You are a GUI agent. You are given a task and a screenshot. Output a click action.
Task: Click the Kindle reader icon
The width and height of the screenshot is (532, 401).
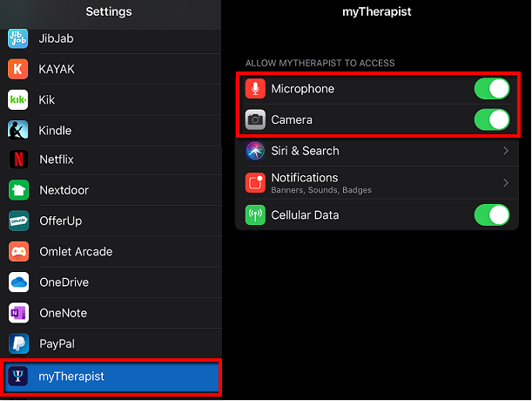[x=17, y=130]
